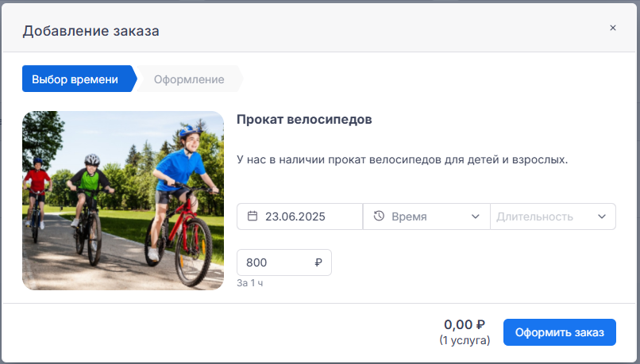Switch to the Оформление step tab
Image resolution: width=640 pixels, height=364 pixels.
pyautogui.click(x=189, y=79)
